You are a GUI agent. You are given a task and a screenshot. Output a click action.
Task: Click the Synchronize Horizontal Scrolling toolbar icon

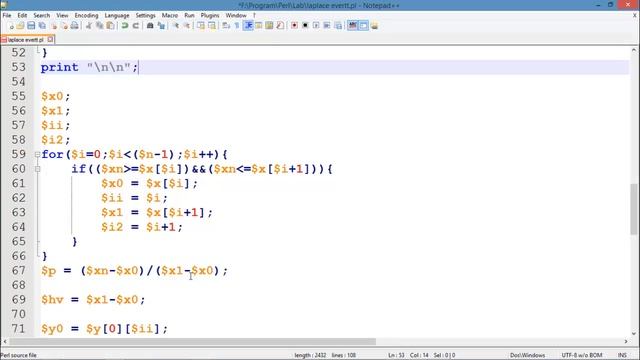click(212, 26)
